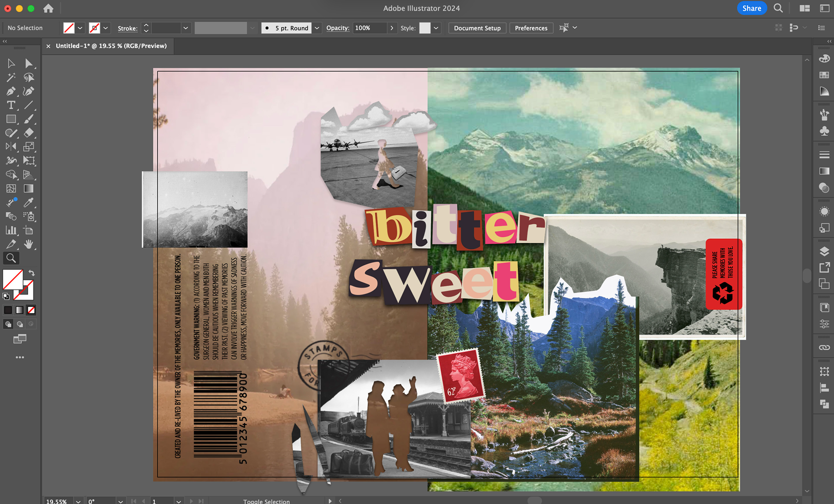Pick the Shape Builder tool
Image resolution: width=834 pixels, height=504 pixels.
[x=11, y=175]
